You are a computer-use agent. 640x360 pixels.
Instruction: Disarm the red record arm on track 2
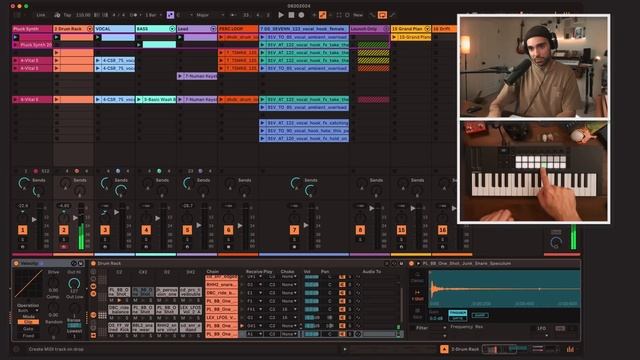[x=64, y=247]
